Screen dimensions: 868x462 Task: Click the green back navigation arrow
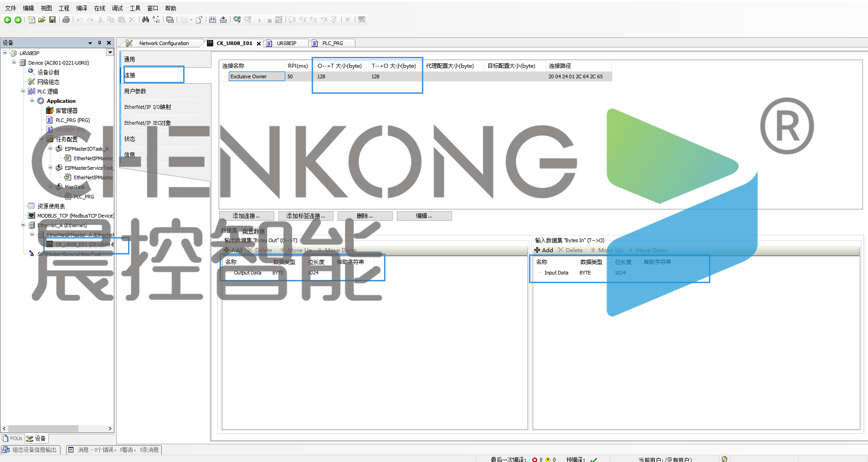[x=7, y=20]
